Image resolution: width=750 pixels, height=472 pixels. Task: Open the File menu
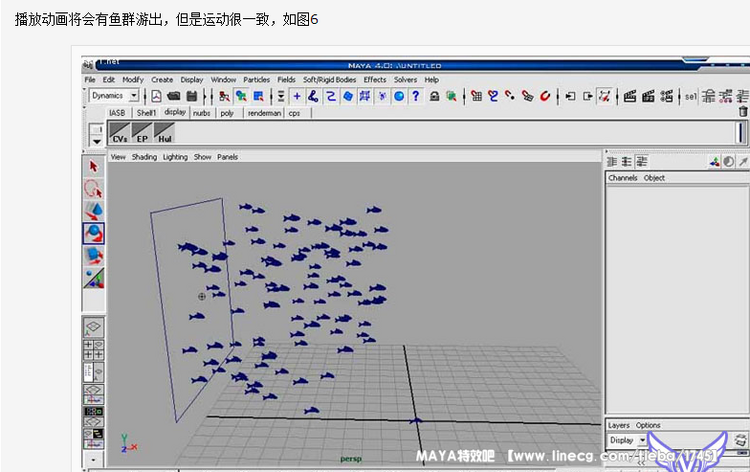point(90,80)
